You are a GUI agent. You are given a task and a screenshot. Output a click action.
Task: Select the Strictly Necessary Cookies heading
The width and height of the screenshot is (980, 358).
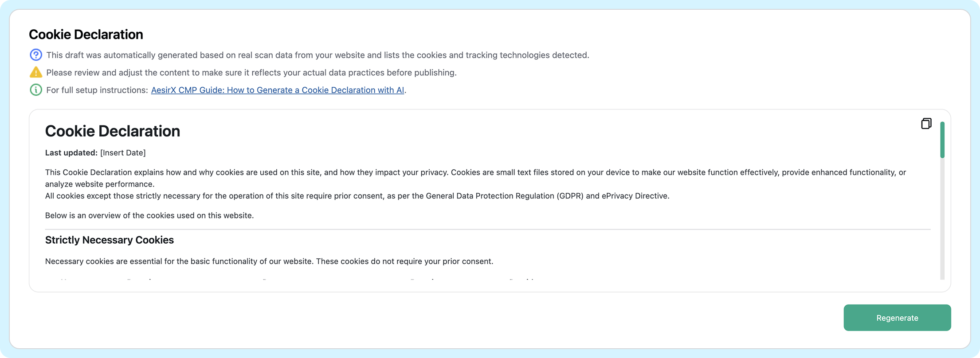coord(110,240)
